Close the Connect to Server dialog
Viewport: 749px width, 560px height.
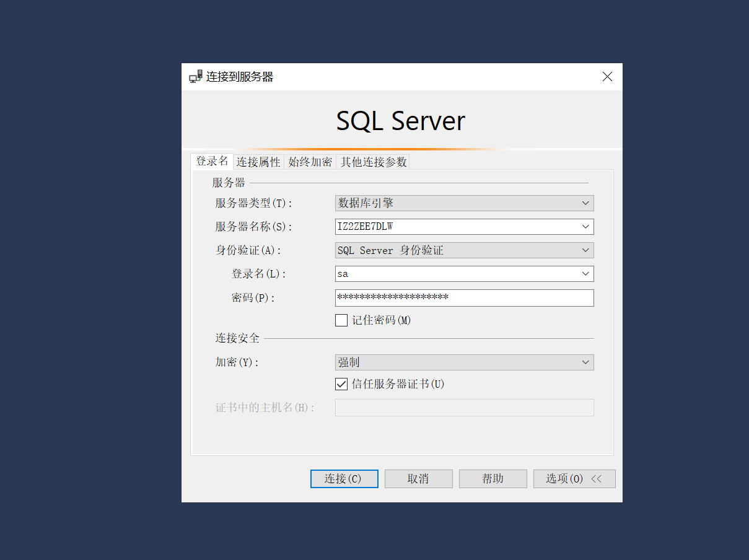(x=607, y=77)
